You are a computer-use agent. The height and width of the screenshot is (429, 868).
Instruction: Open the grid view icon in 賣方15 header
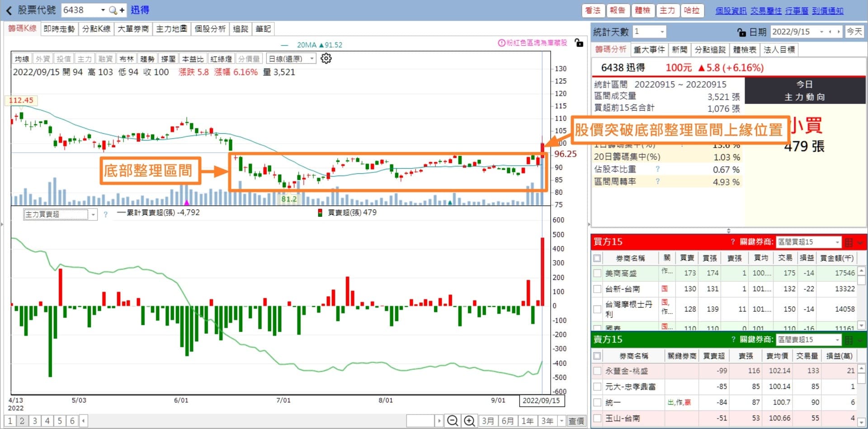point(849,340)
